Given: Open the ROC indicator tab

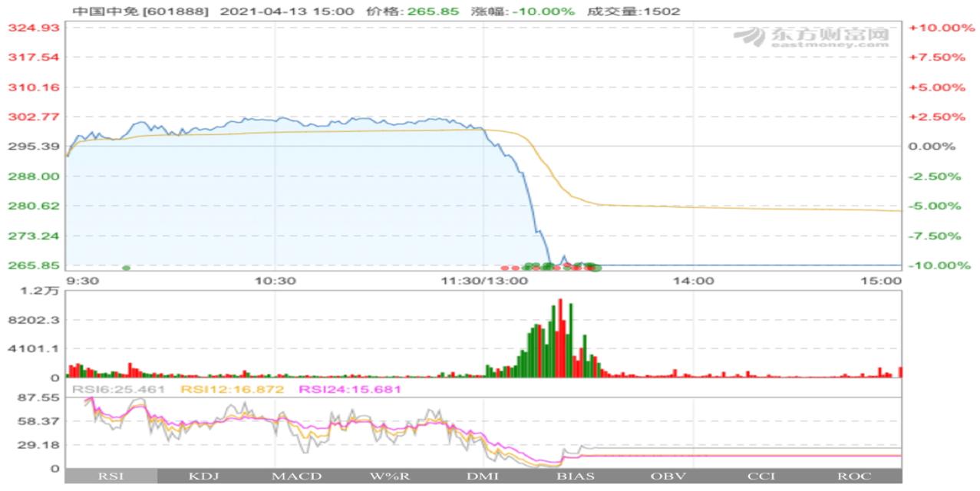Looking at the screenshot, I should (855, 476).
